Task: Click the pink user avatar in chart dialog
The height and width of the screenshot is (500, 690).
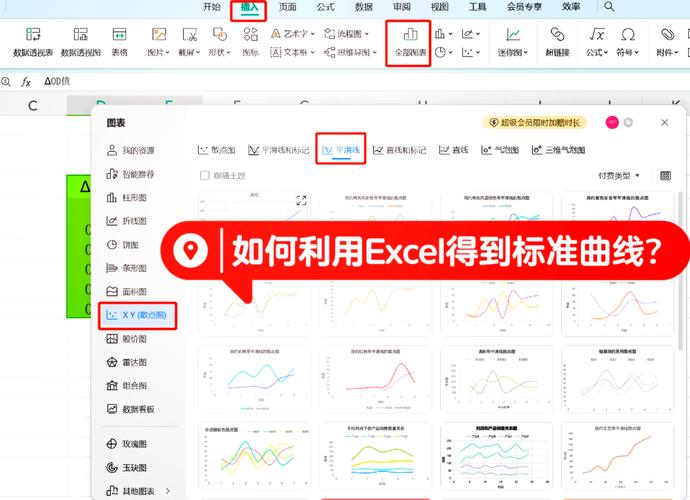Action: pyautogui.click(x=612, y=122)
